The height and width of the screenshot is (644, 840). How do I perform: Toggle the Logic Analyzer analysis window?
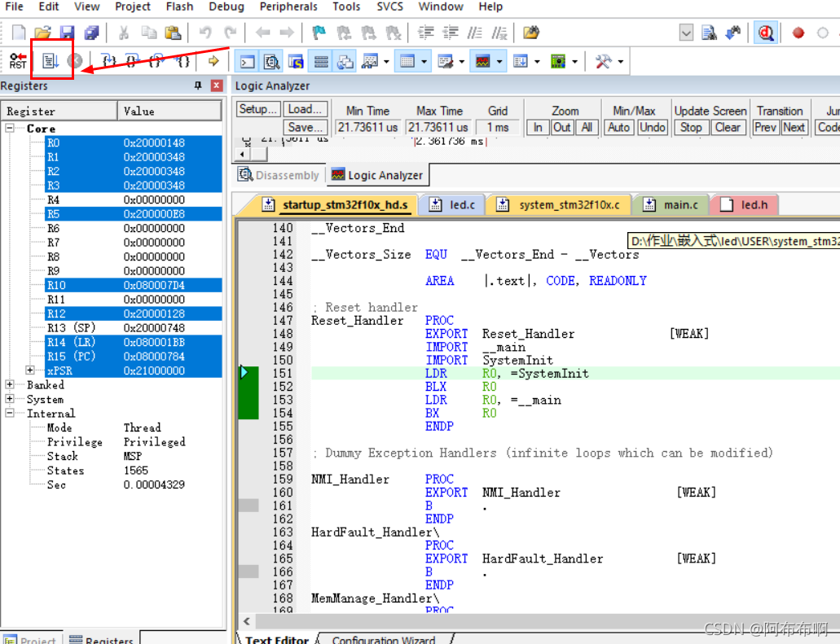pyautogui.click(x=482, y=62)
